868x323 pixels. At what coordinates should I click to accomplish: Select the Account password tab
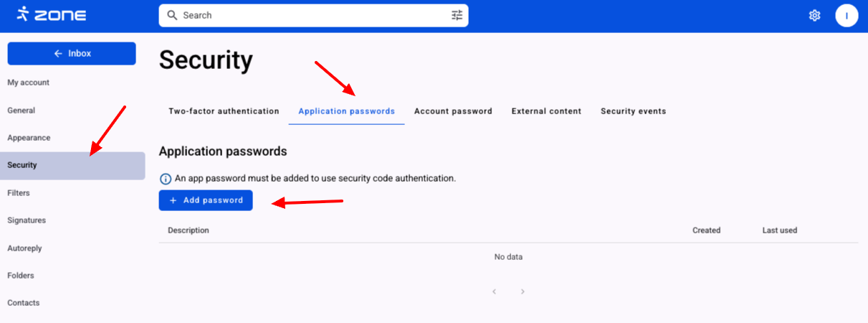[453, 111]
